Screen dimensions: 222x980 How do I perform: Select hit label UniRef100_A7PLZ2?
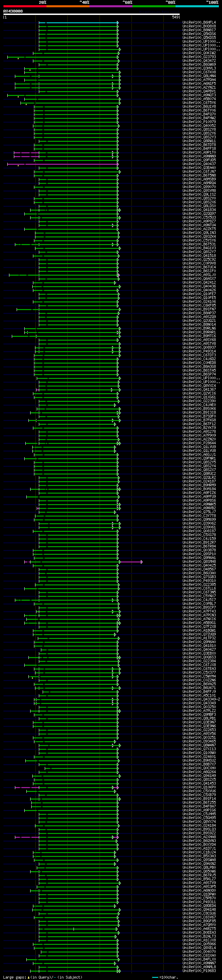pos(199,711)
